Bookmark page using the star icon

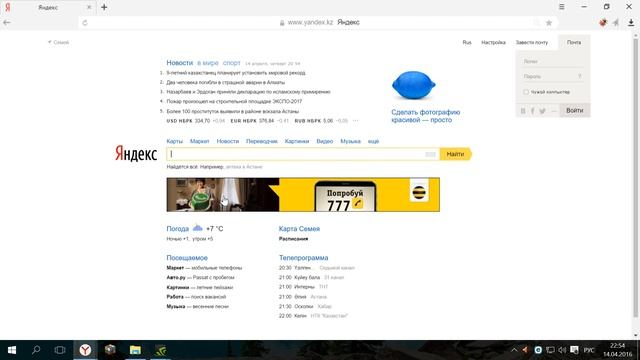549,23
